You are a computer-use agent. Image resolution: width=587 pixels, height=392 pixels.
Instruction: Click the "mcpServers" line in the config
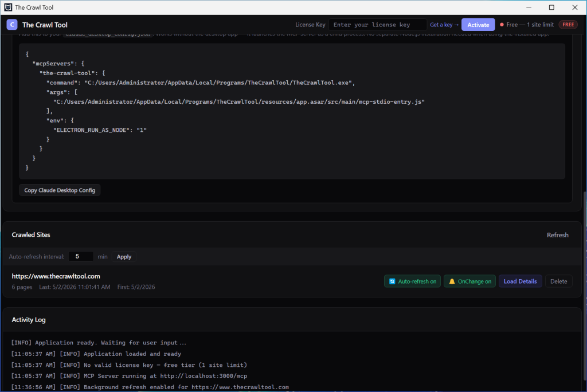(x=58, y=64)
